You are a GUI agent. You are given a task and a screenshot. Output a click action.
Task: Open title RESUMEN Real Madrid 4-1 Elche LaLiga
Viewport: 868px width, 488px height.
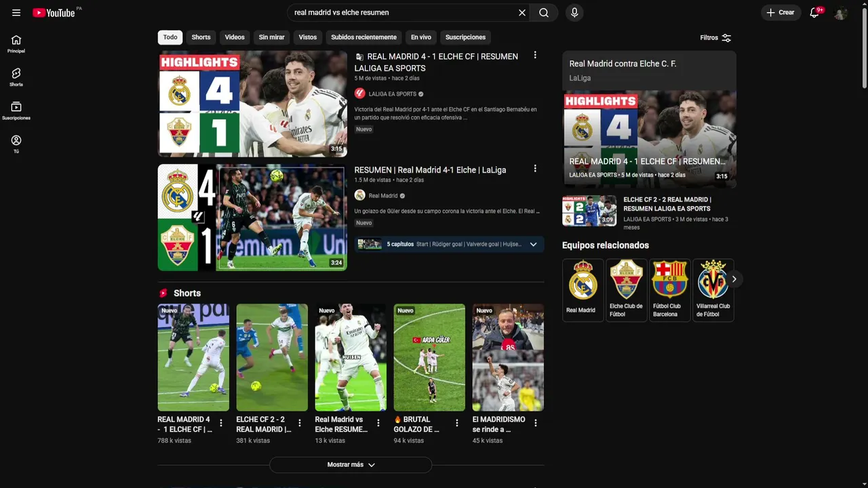click(430, 170)
